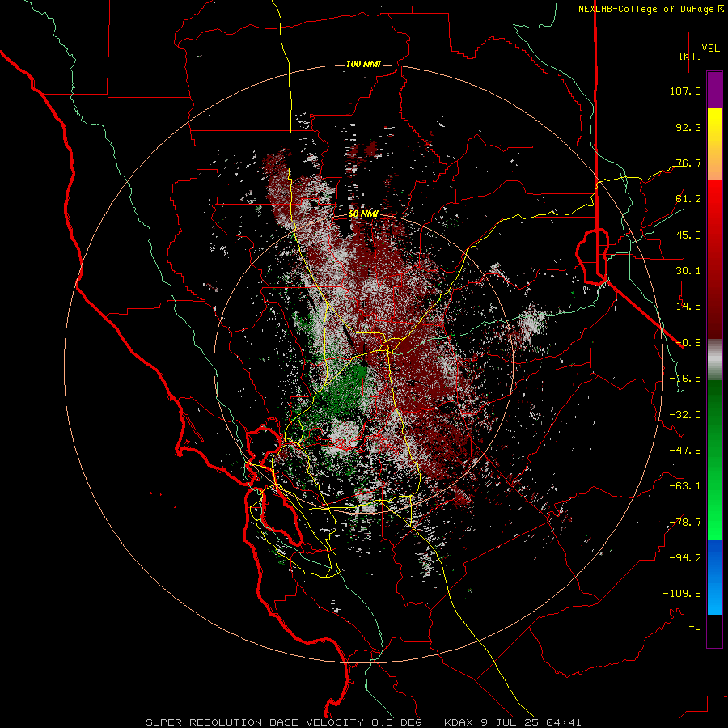The width and height of the screenshot is (728, 728).
Task: Select the 45.6 scale label
Action: (688, 235)
